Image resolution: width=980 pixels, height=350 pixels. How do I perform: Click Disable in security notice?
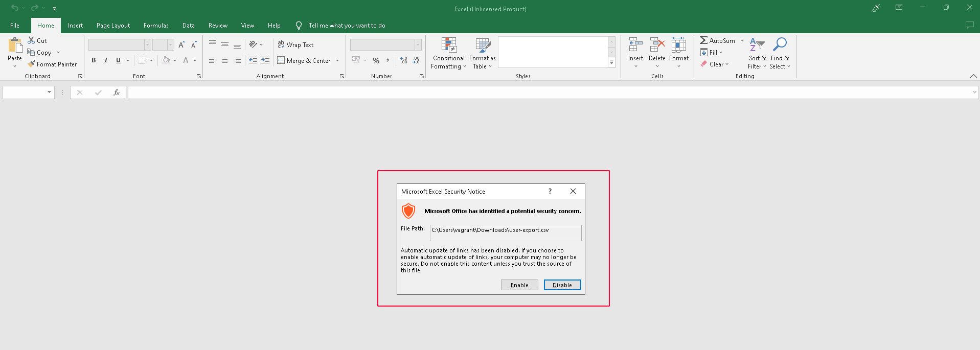pos(562,285)
